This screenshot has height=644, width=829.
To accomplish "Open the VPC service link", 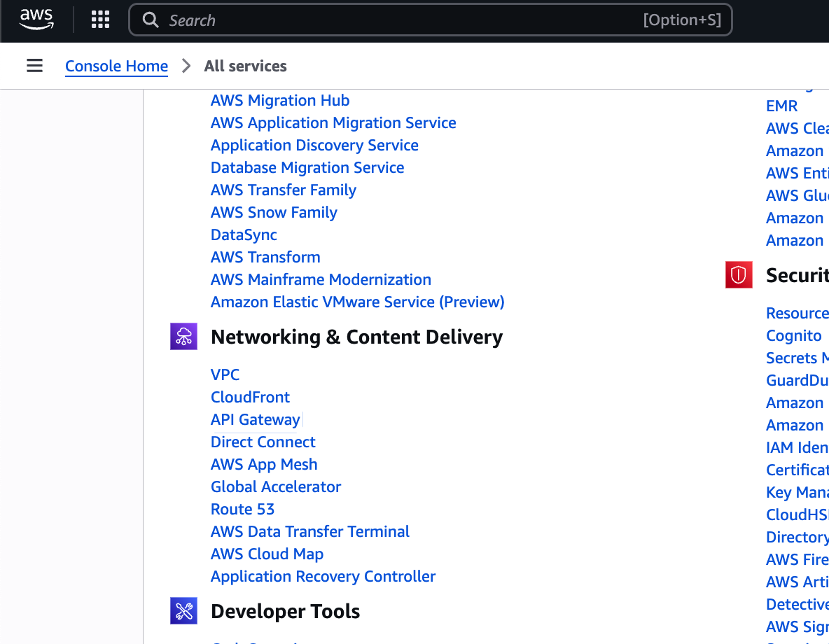I will pos(225,374).
